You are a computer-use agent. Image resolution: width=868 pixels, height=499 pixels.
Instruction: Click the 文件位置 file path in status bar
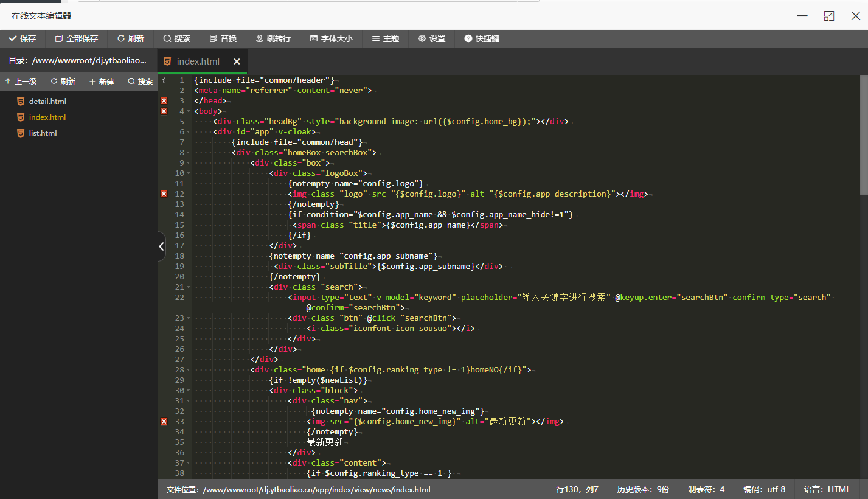(x=299, y=489)
